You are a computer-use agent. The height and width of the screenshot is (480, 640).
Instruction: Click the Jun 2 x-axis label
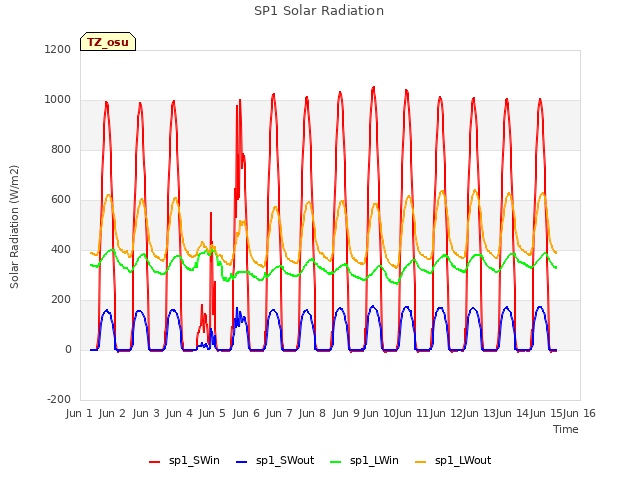(112, 413)
